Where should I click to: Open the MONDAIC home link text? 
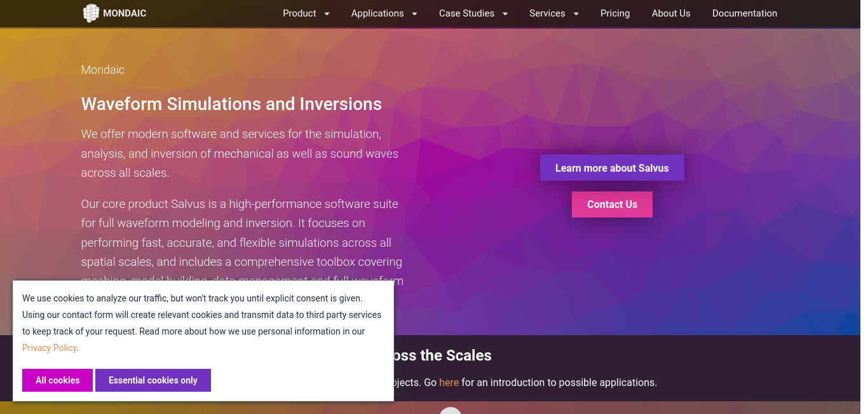coord(125,13)
